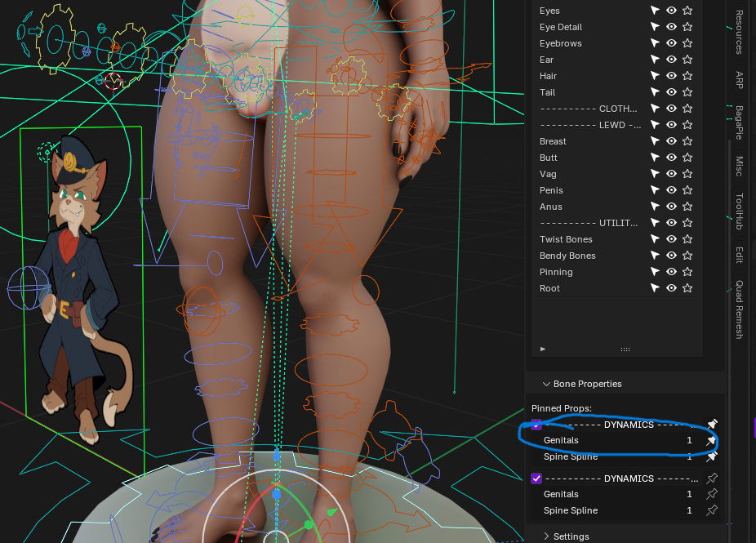Click the select arrow icon for Eyes
This screenshot has width=756, height=543.
655,10
